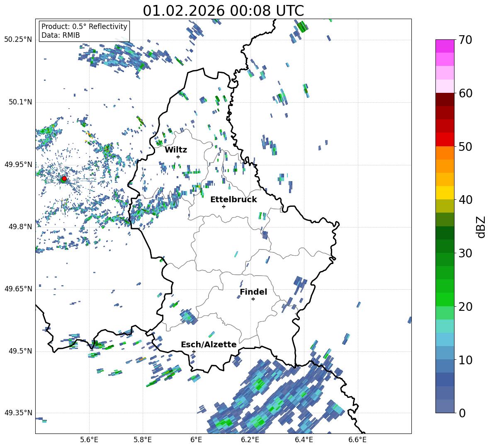
Task: Click the Ettelbruck station cross marker
Action: click(224, 206)
